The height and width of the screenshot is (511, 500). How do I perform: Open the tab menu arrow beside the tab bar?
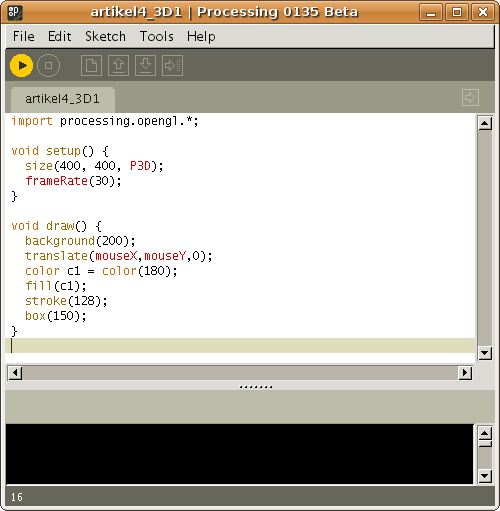[470, 98]
